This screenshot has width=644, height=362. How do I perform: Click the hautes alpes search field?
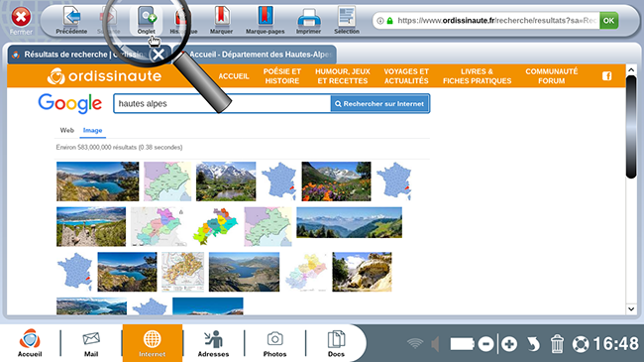pyautogui.click(x=222, y=104)
